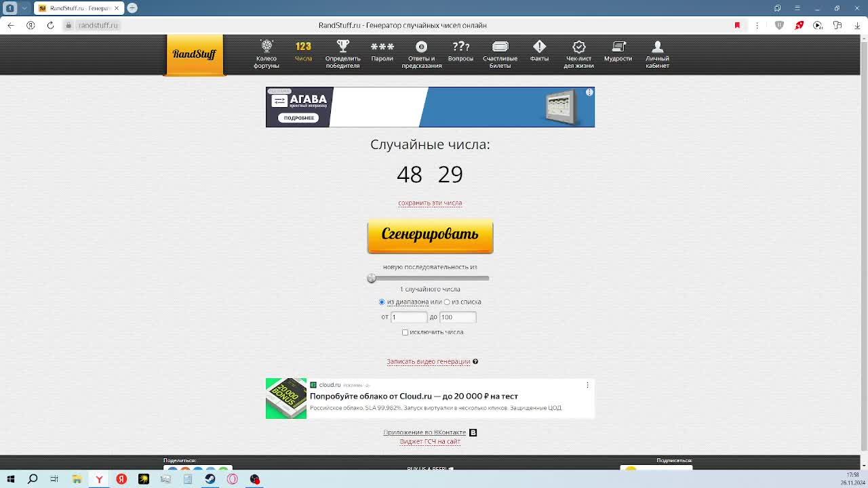Click the Yandex home icon in toolbar
The height and width of the screenshot is (488, 868).
point(31,25)
